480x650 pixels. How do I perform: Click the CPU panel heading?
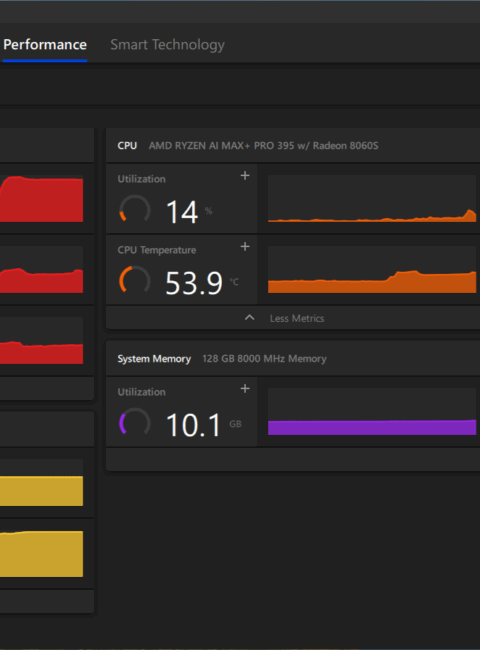pyautogui.click(x=127, y=146)
